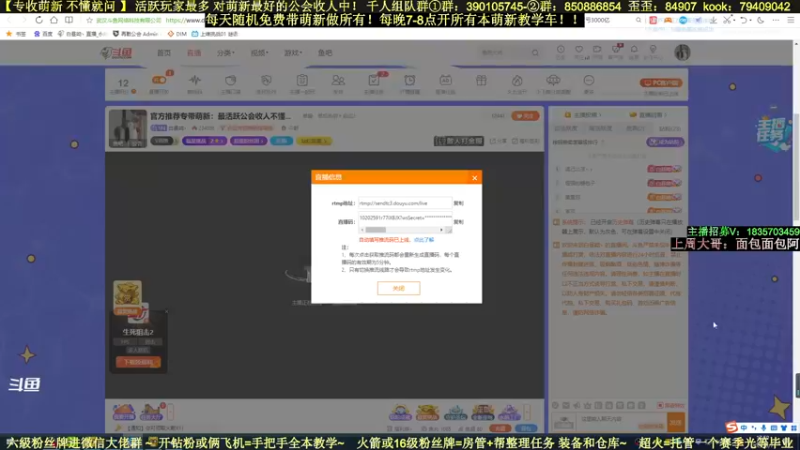Screen dimensions: 800x450
Task: Toggle the live broadcast switch in the toolbar
Action: 159,81
